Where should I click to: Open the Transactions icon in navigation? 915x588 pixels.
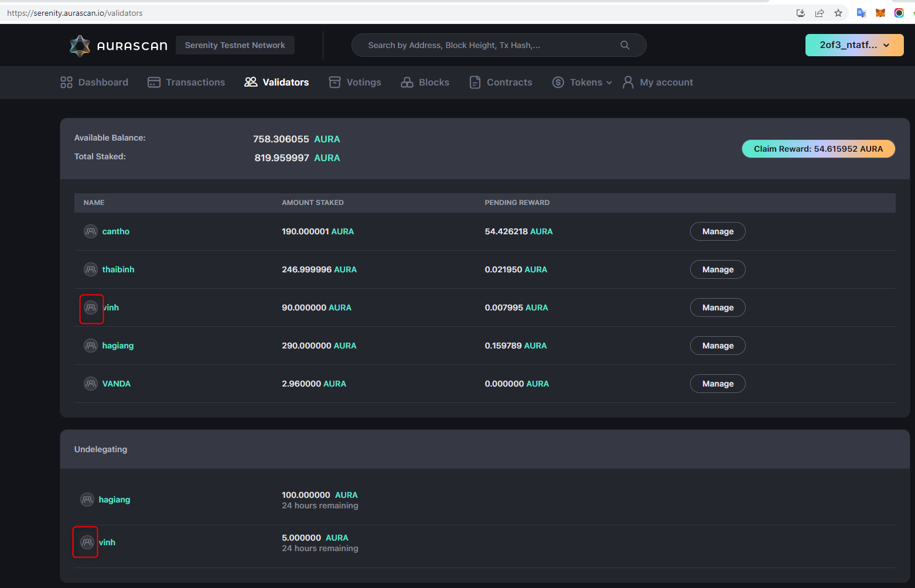point(153,82)
